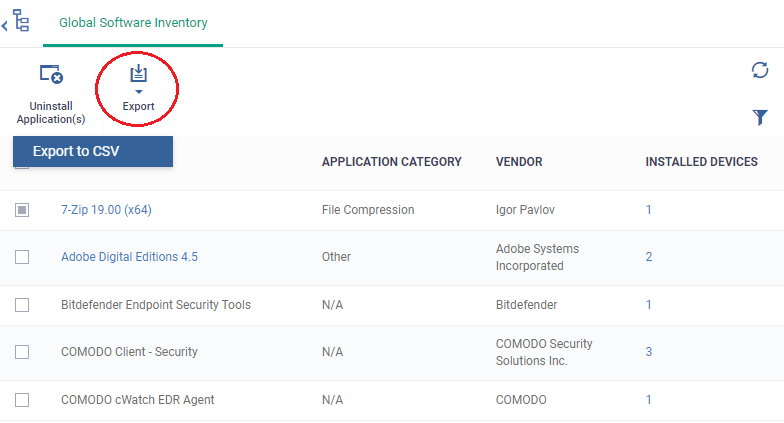Click the Bitdefender vendor cell
Image resolution: width=784 pixels, height=423 pixels.
[x=526, y=305]
